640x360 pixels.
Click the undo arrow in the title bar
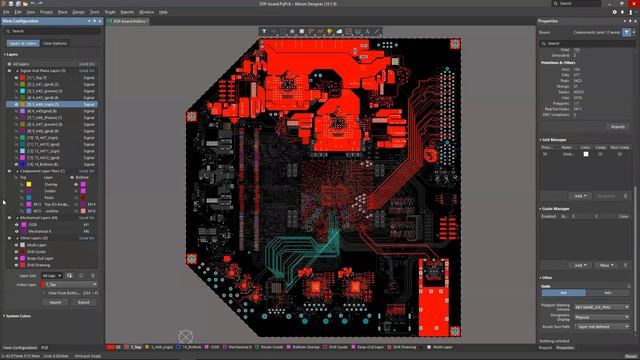(x=33, y=3)
